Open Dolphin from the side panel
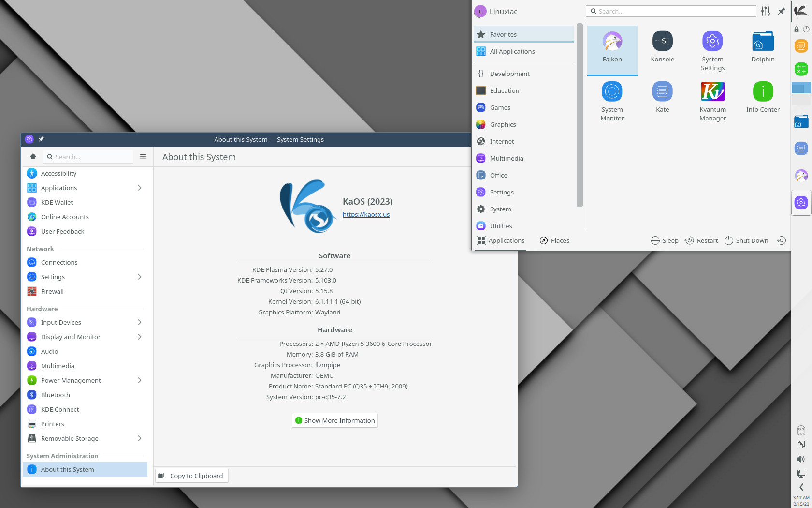812x508 pixels. point(801,121)
